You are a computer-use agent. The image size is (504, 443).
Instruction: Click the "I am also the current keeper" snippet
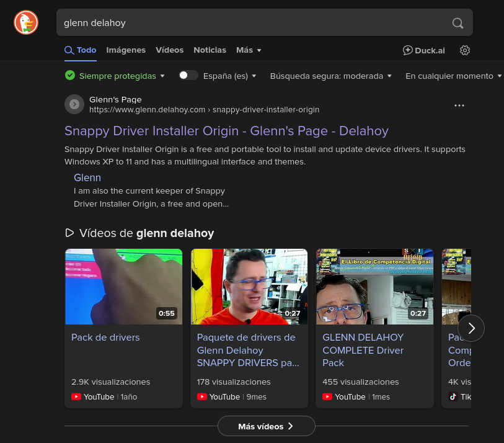pos(151,197)
